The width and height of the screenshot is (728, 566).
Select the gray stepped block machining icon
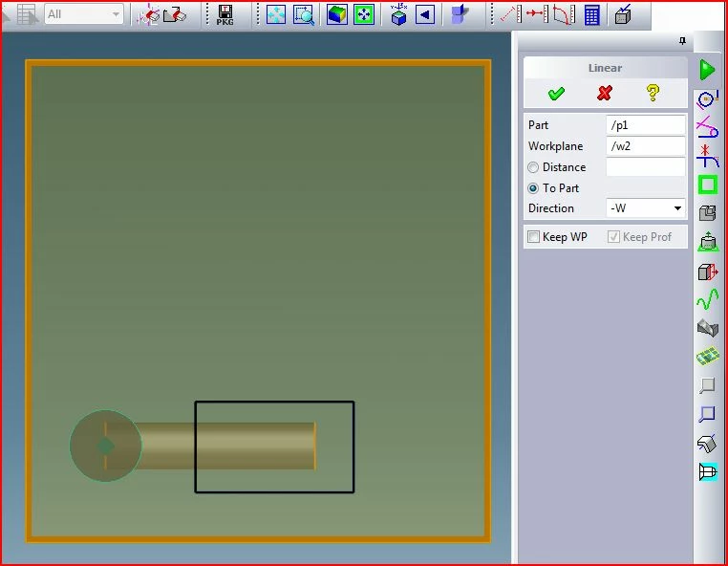pyautogui.click(x=708, y=213)
